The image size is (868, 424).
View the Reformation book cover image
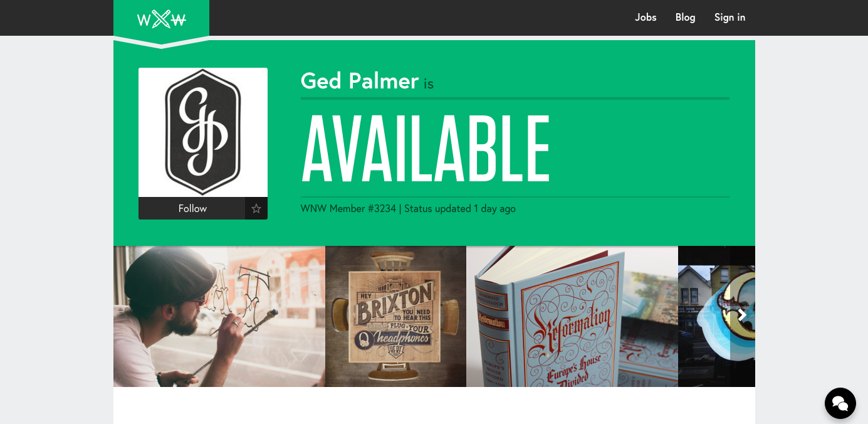tap(545, 316)
